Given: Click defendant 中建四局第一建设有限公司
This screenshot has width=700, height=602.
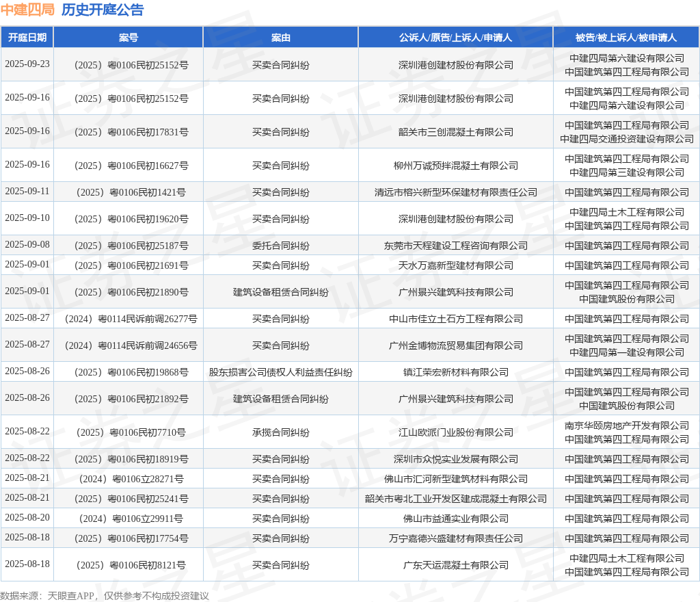Looking at the screenshot, I should (627, 353).
